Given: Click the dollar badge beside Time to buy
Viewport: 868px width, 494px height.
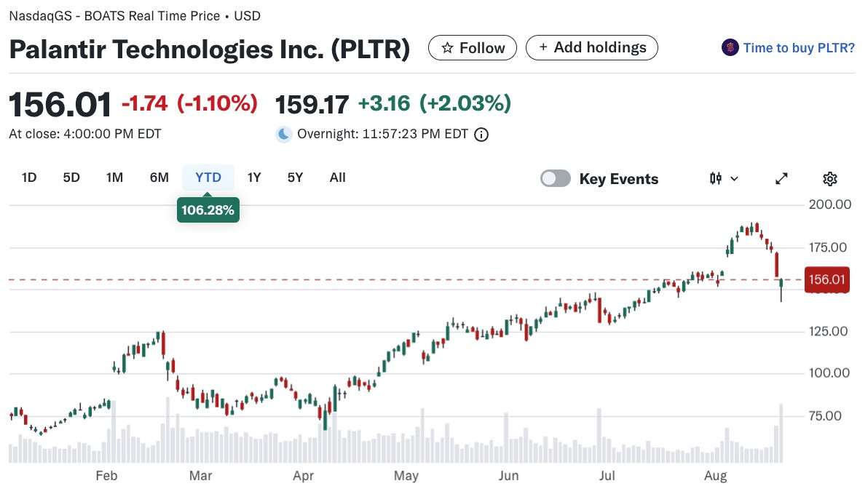Looking at the screenshot, I should pyautogui.click(x=730, y=47).
